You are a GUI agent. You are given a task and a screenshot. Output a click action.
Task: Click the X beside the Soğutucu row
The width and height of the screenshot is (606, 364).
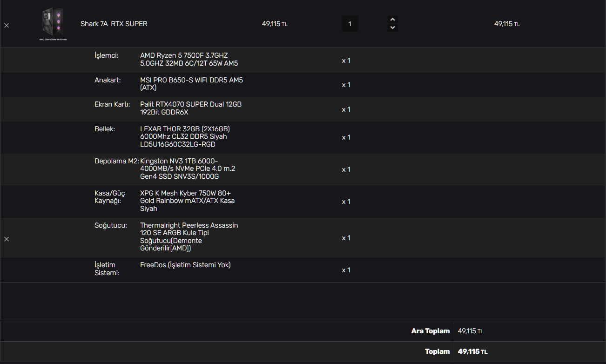click(7, 239)
